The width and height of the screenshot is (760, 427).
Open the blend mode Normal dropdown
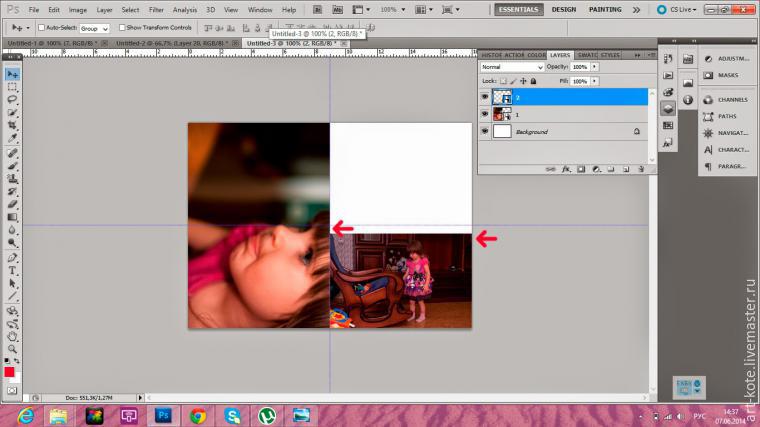[x=512, y=67]
